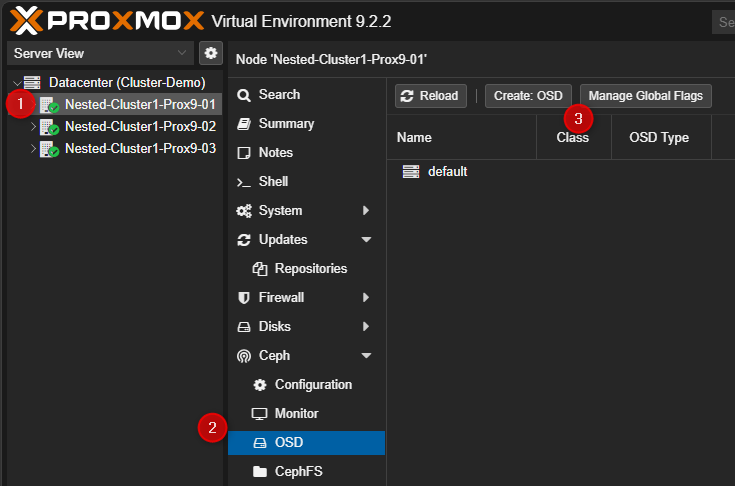Collapse the Ceph submenu arrow

[367, 355]
